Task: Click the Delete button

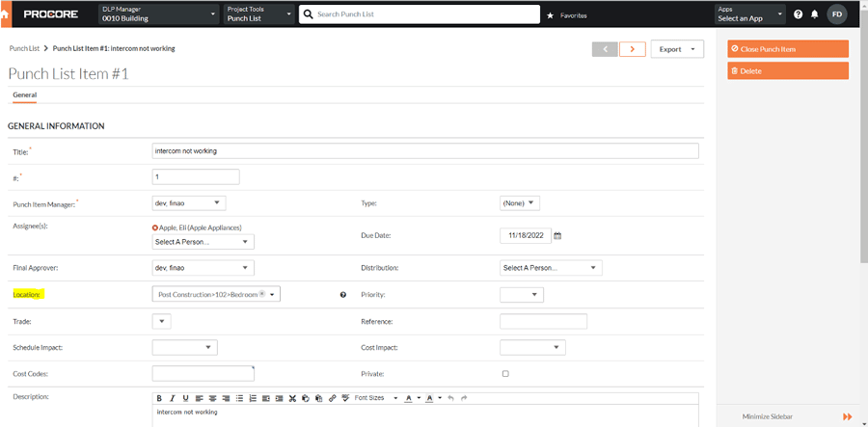Action: (x=788, y=70)
